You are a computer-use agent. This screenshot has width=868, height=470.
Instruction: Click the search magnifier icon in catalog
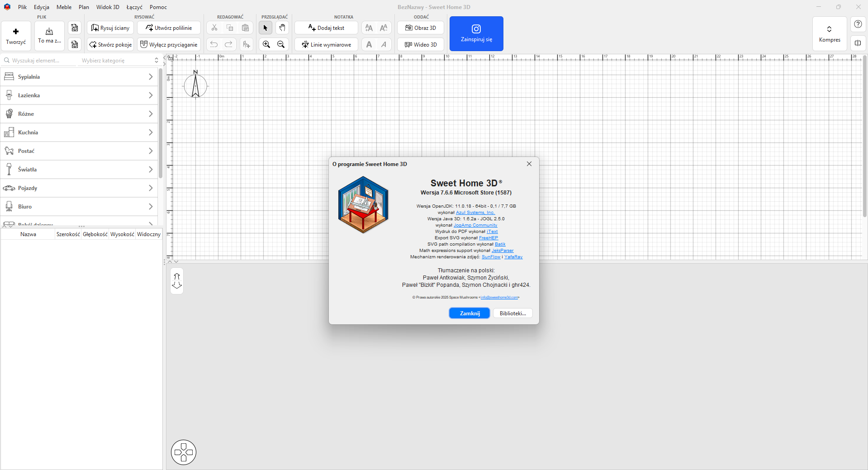(7, 60)
